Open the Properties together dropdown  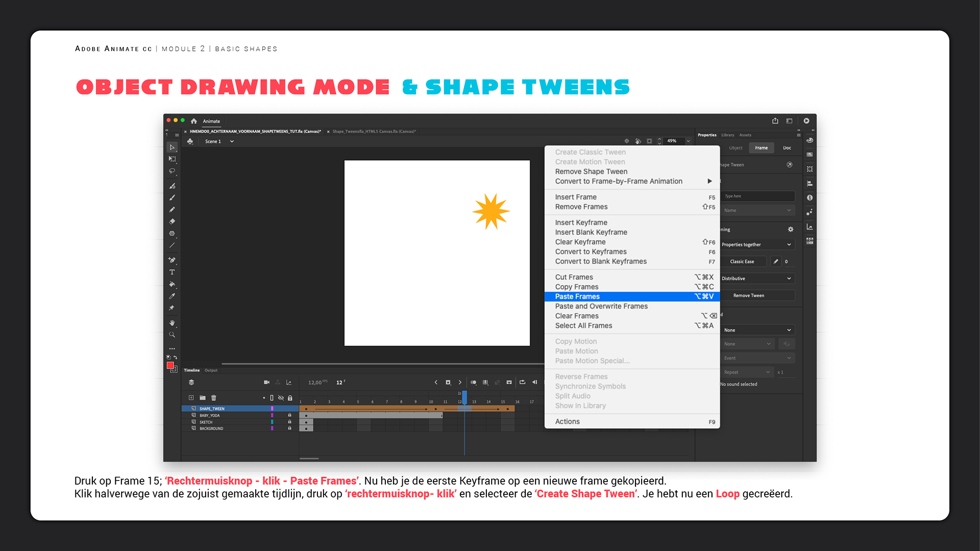click(x=756, y=245)
